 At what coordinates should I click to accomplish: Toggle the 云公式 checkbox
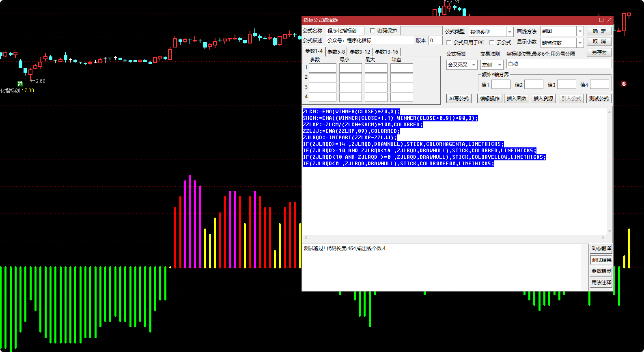[492, 42]
